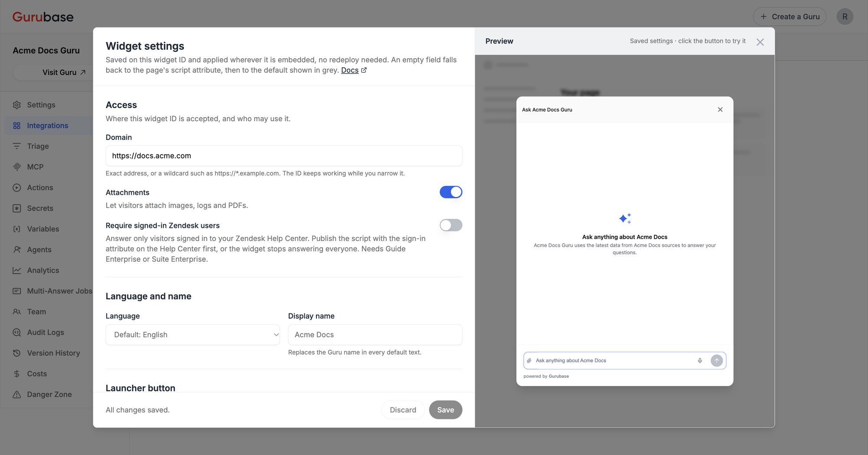This screenshot has width=868, height=455.
Task: Click the Analytics chart icon
Action: (x=17, y=270)
